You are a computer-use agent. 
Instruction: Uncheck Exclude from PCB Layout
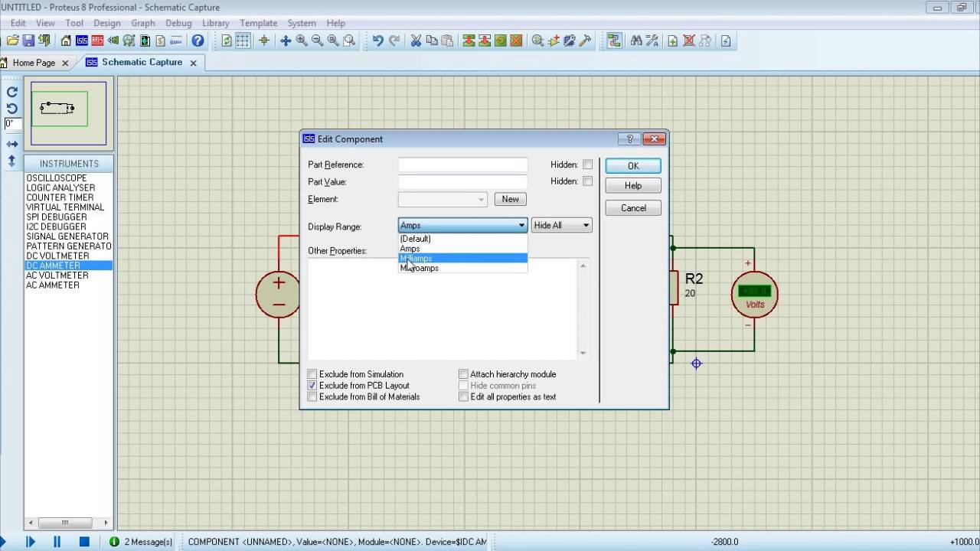312,386
